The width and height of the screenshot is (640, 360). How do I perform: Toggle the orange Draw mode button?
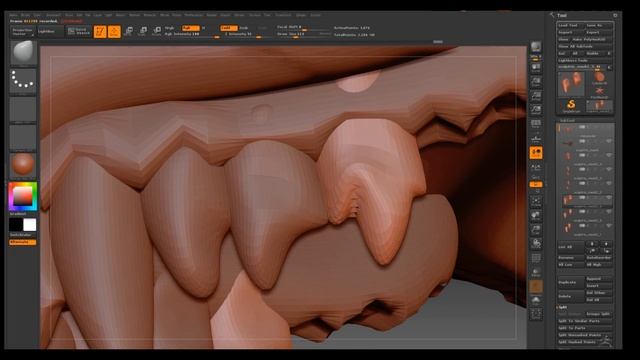click(114, 31)
